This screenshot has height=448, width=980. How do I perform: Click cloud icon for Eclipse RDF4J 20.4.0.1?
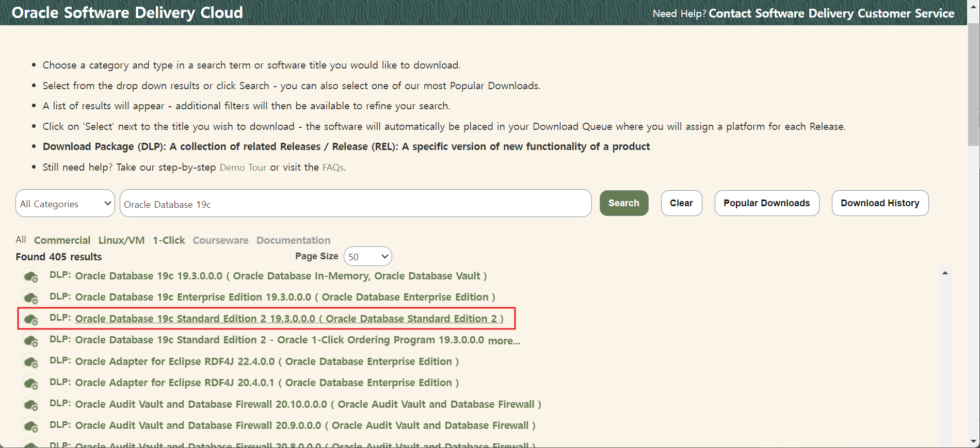31,384
